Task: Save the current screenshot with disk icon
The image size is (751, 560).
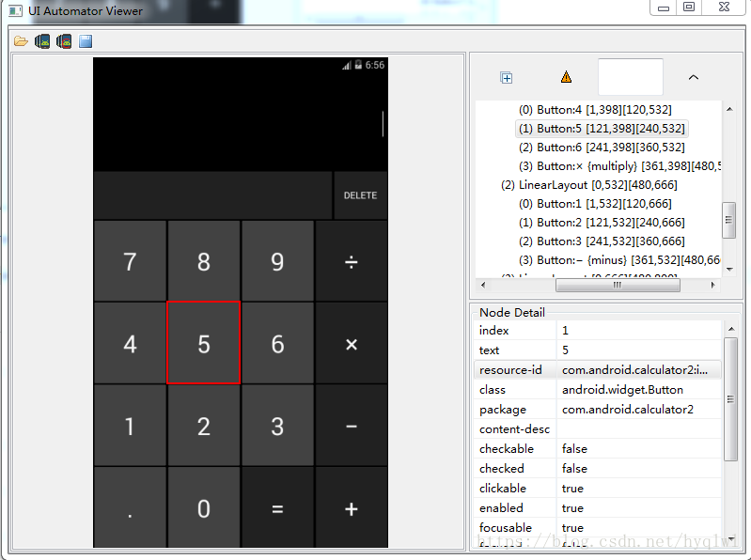Action: pos(86,41)
